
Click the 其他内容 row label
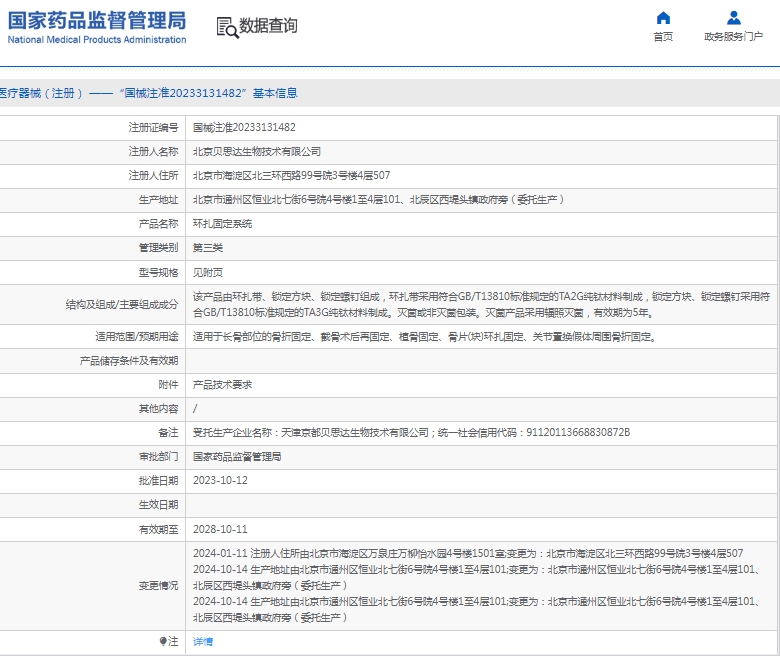[x=158, y=408]
